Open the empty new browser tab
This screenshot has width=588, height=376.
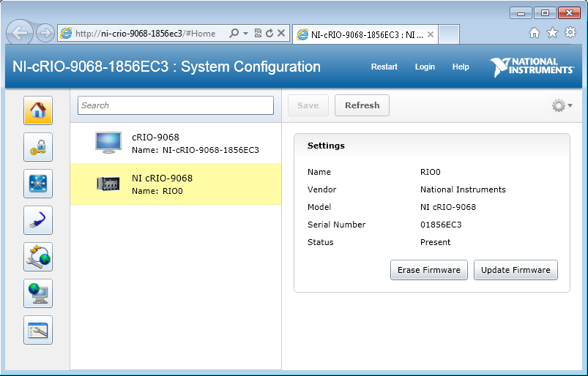pyautogui.click(x=449, y=34)
